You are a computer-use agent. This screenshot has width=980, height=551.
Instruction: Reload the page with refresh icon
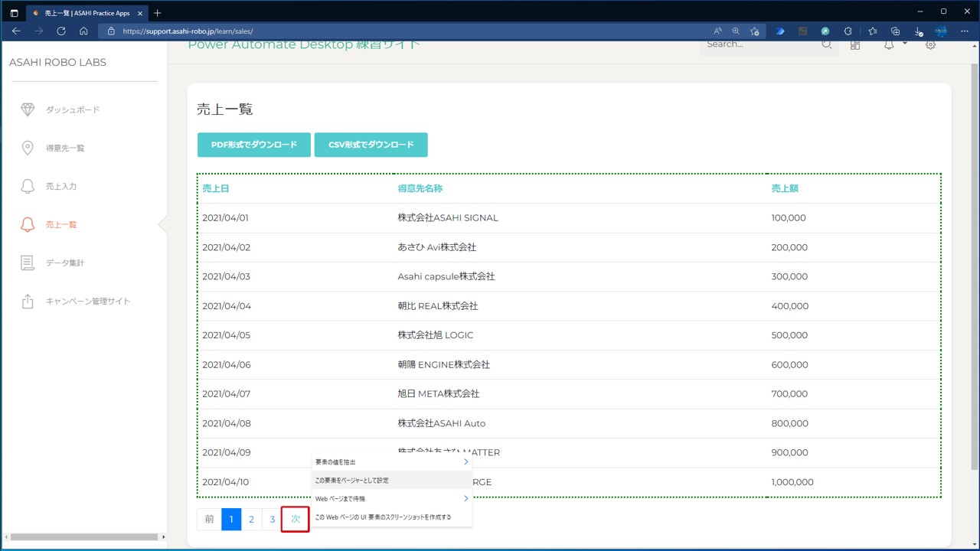coord(61,31)
